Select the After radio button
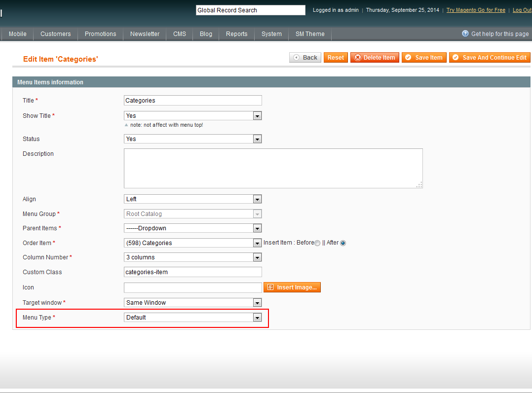Viewport: 532px width, 393px height. [x=343, y=243]
